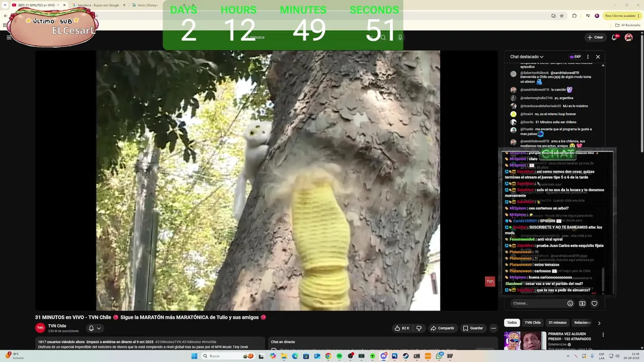Screen dimensions: 644x362
Task: Like the video with 82 K likes
Action: [402, 328]
